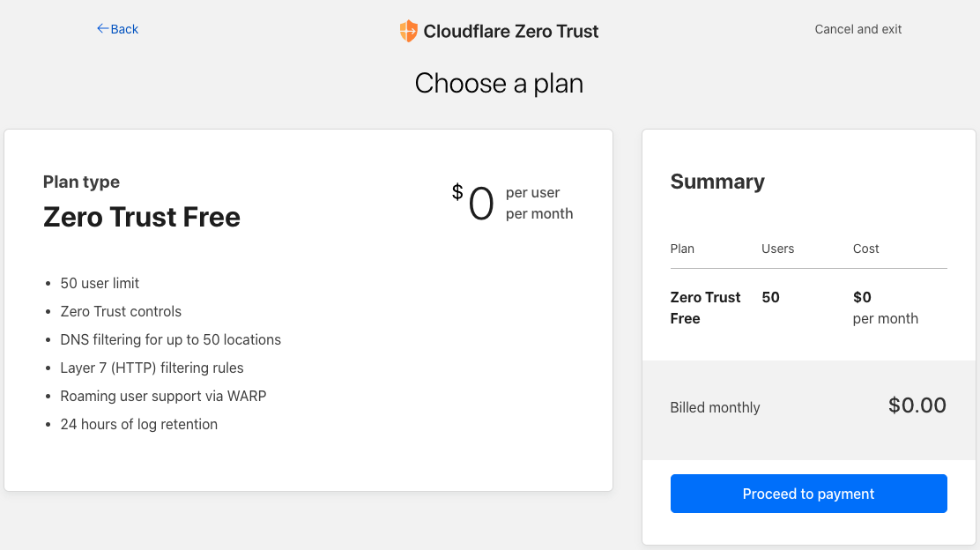Click the Summary heading
The height and width of the screenshot is (550, 980).
[x=717, y=182]
